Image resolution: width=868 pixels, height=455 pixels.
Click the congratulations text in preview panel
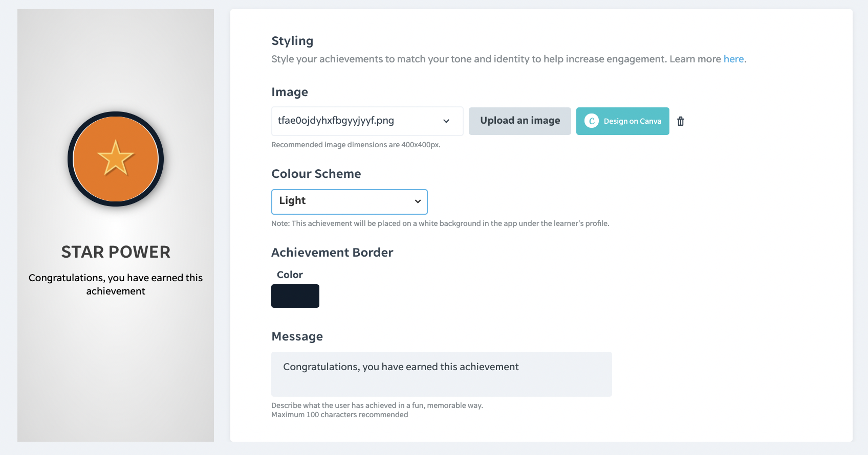(x=116, y=284)
